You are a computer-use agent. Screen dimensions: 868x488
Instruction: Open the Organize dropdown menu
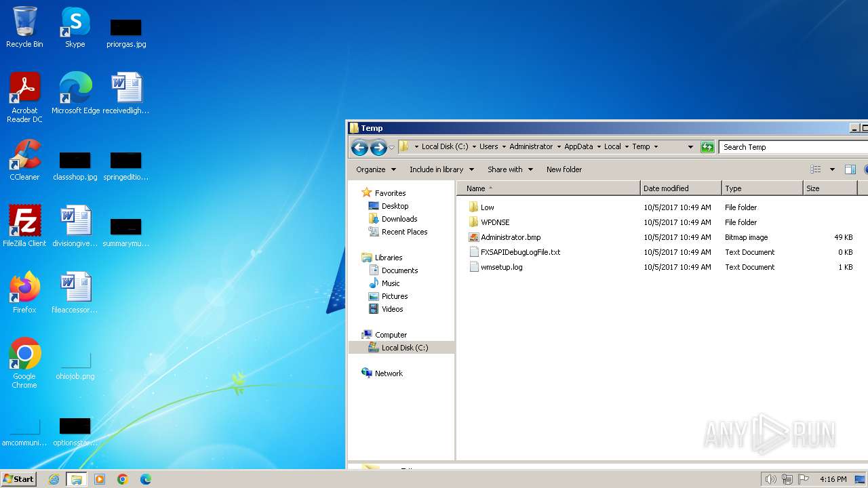[376, 169]
